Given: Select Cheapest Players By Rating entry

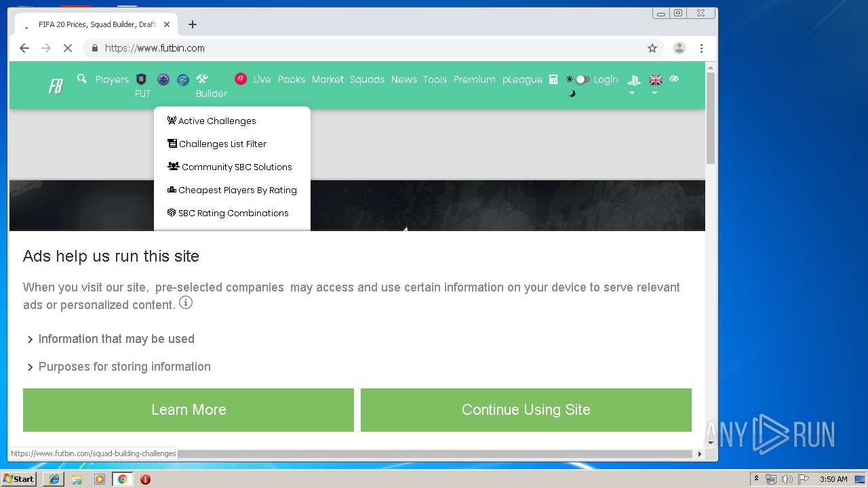Looking at the screenshot, I should 232,190.
